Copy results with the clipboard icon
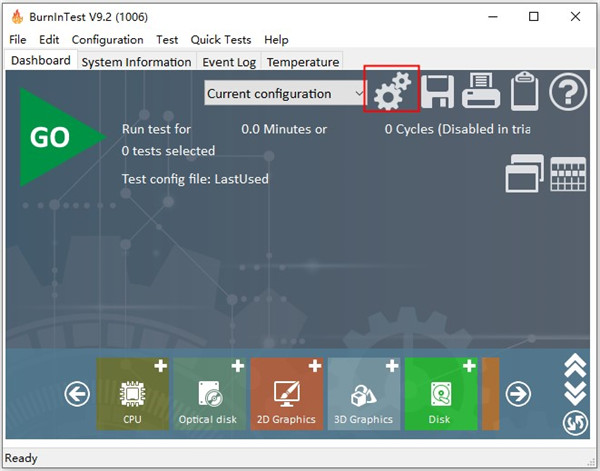This screenshot has height=471, width=600. coord(525,91)
